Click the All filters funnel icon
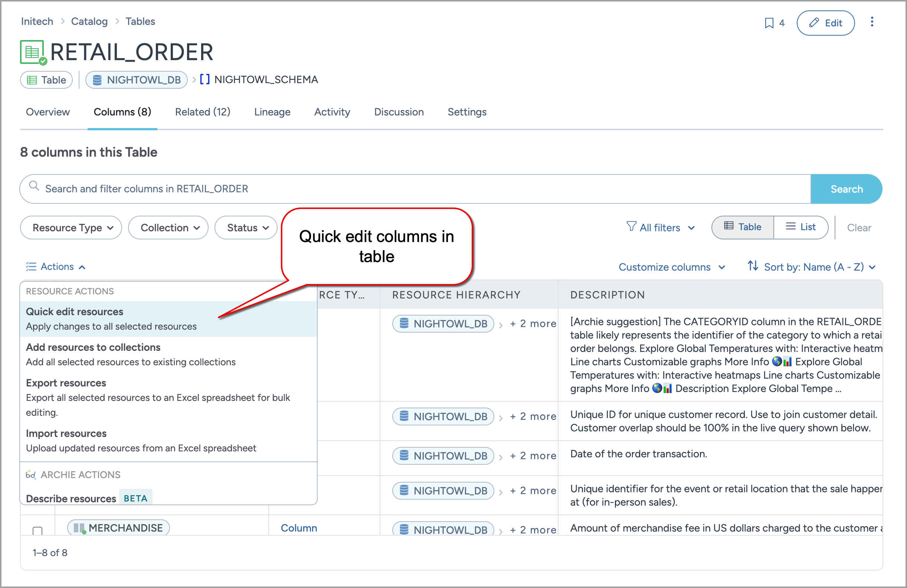Screen dimensions: 907x588 click(631, 227)
